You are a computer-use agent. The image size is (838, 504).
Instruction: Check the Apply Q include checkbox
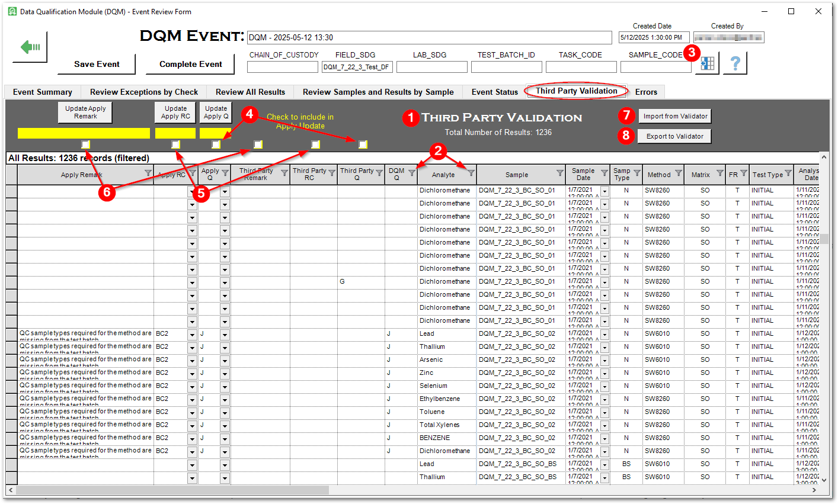[x=216, y=144]
